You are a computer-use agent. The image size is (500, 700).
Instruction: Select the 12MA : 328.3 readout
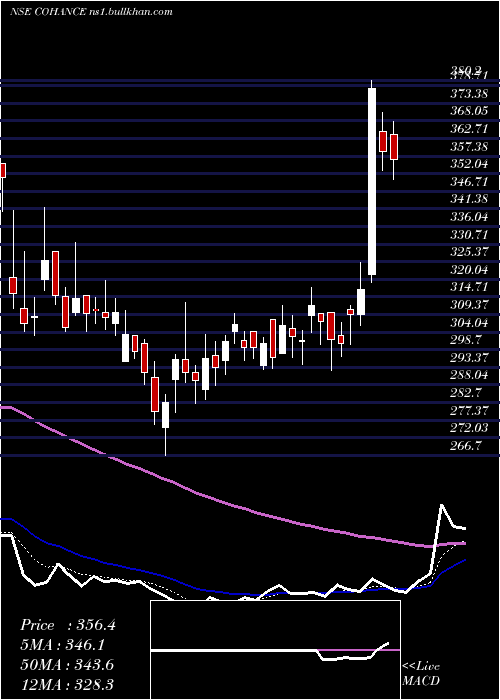(67, 685)
